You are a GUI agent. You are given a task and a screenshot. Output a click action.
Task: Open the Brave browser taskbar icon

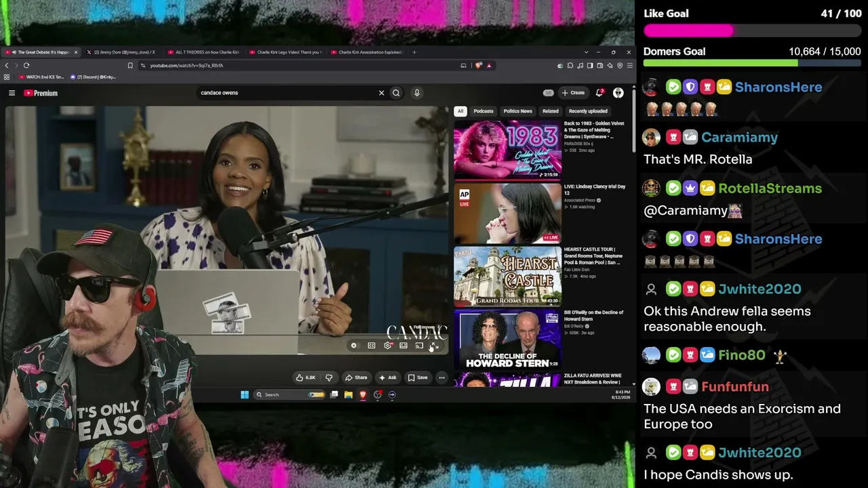[363, 394]
